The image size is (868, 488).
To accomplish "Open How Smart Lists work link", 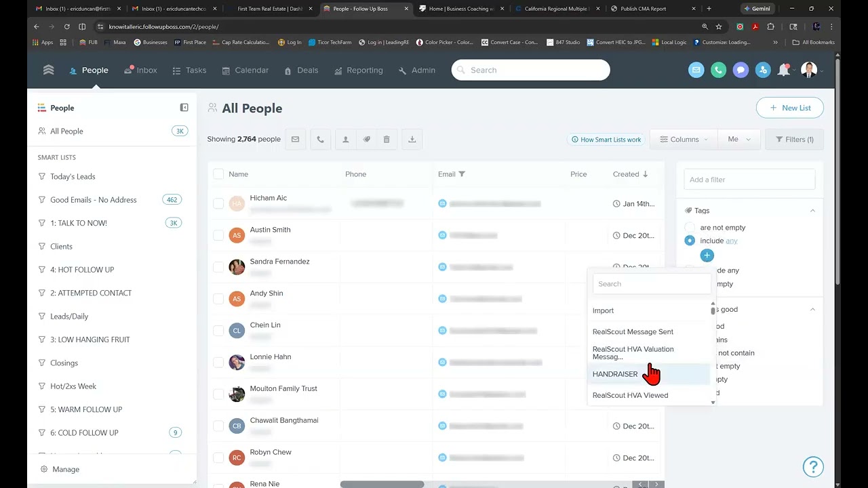I will tap(606, 140).
